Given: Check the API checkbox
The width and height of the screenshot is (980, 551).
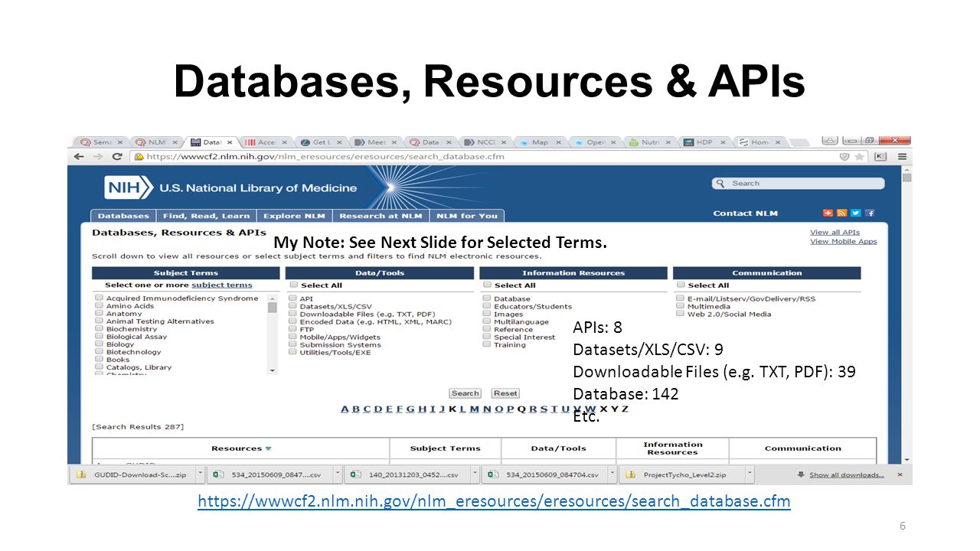Looking at the screenshot, I should coord(292,298).
